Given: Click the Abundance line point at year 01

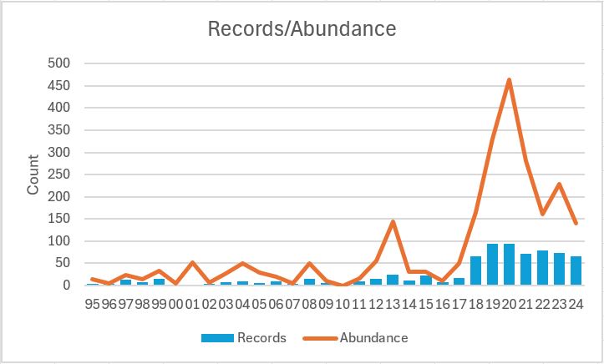Looking at the screenshot, I should (x=193, y=262).
